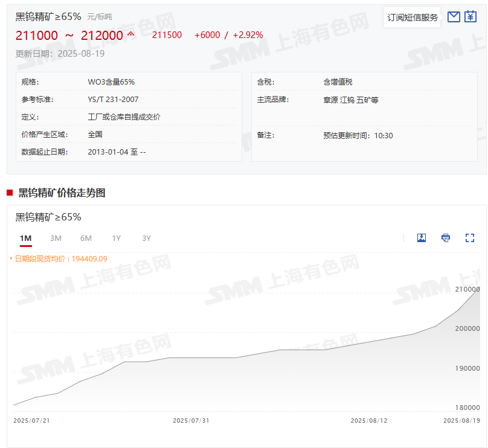This screenshot has width=488, height=448.
Task: Click the 黑钨精矿≥65% product title at top
Action: click(48, 16)
